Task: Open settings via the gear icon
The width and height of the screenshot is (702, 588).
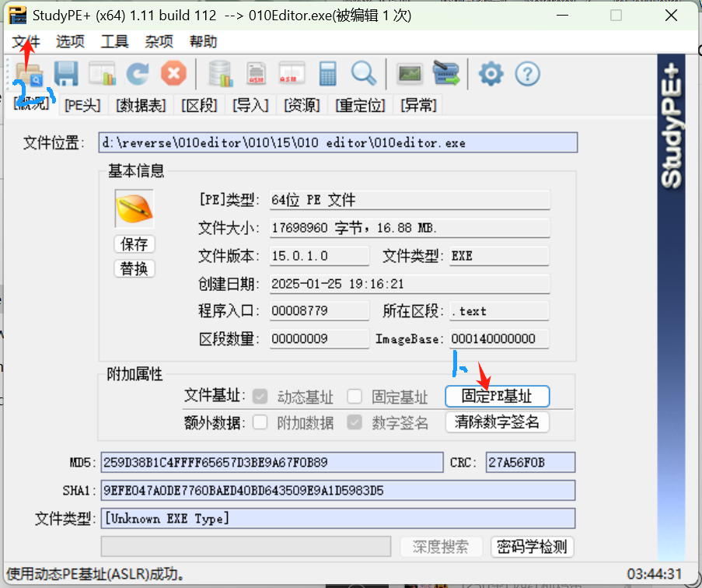Action: [491, 75]
